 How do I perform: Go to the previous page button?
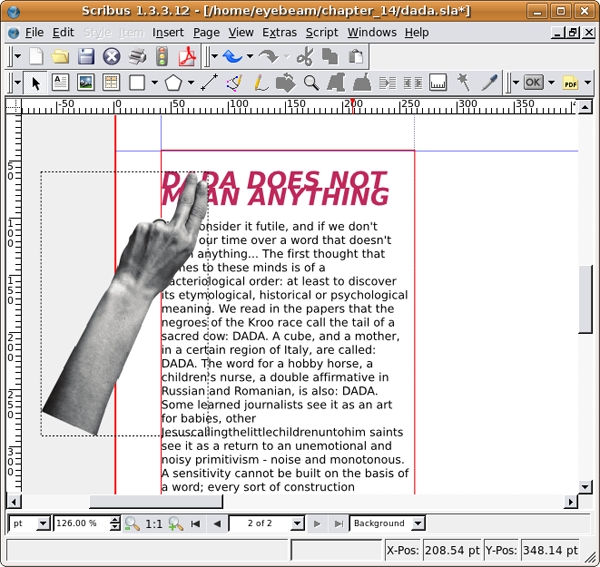[217, 523]
